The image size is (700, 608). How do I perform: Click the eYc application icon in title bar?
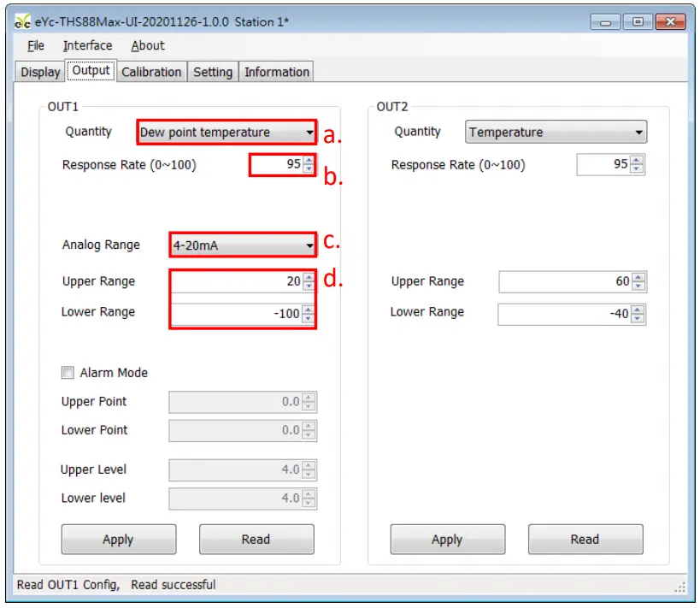point(23,22)
